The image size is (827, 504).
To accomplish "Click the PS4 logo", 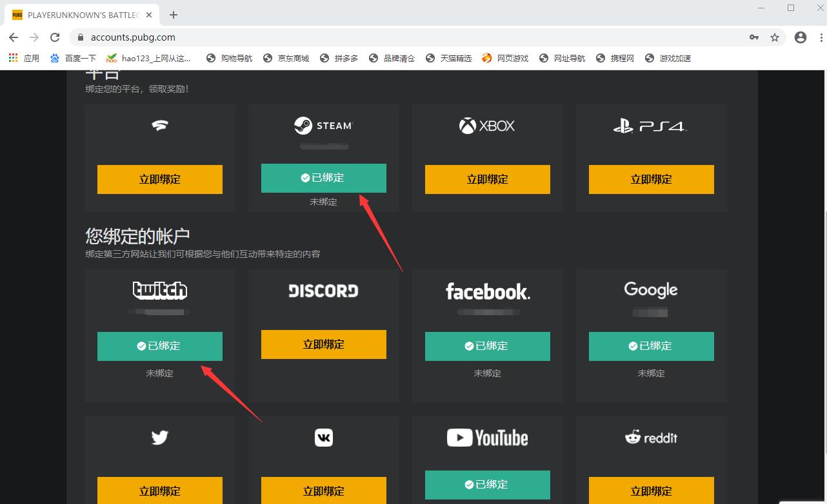I will point(650,126).
